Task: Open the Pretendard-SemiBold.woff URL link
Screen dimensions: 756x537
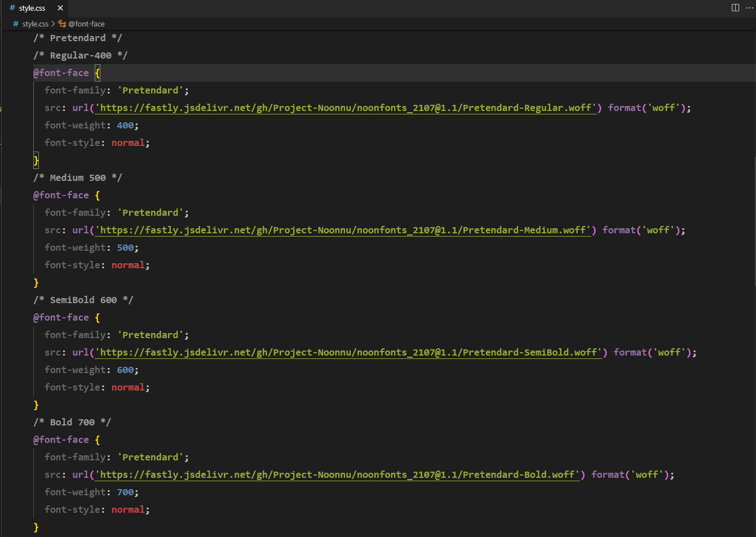Action: pyautogui.click(x=348, y=352)
